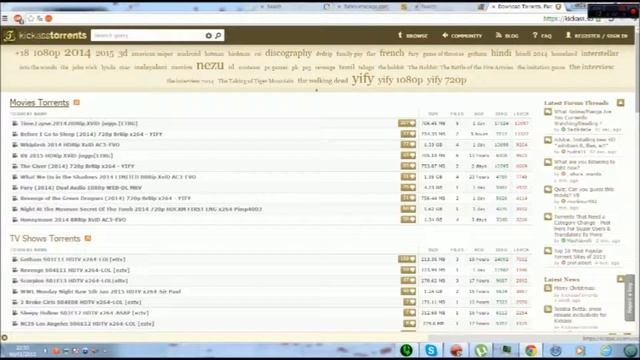Click the discography tag
Screen dimensions: 640x360
point(288,53)
